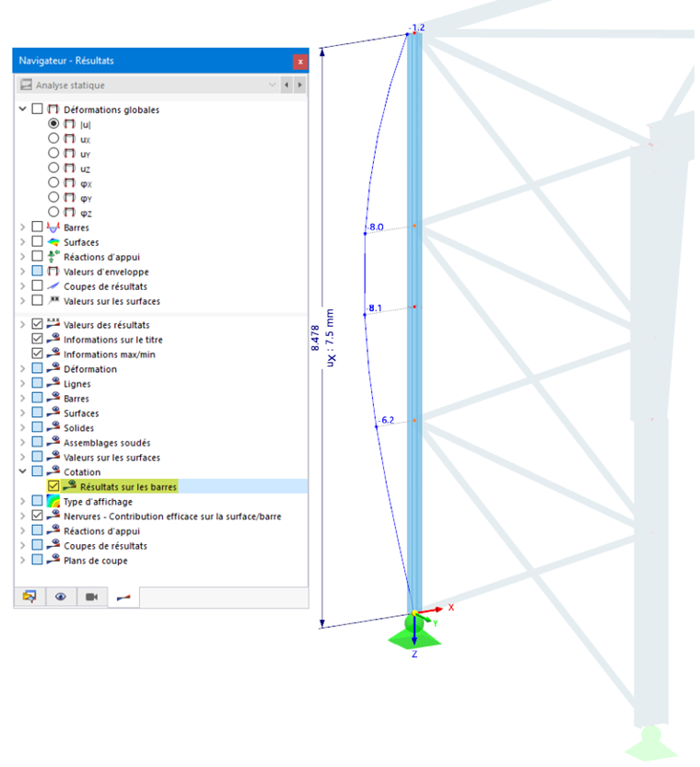Enable the Barres results checkbox
Viewport: 700px width, 767px height.
37,227
